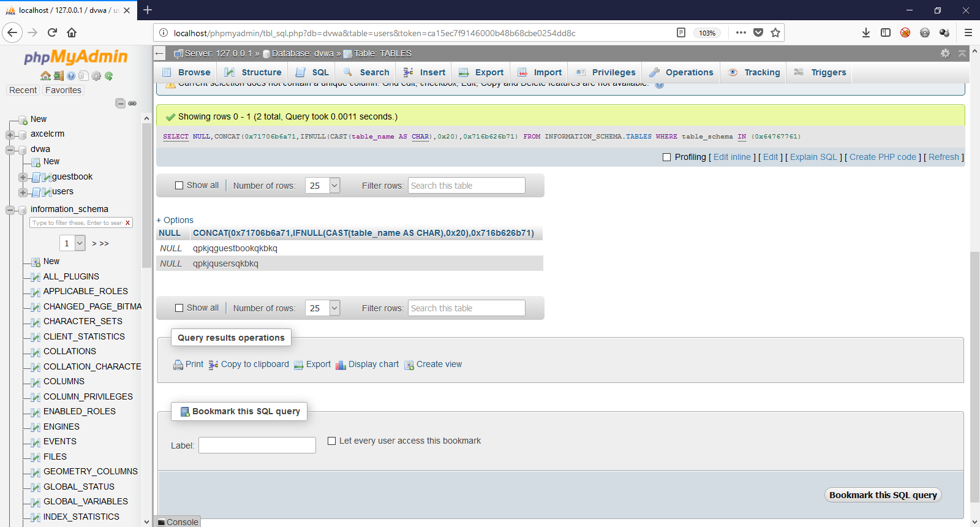Click the Display chart icon

click(341, 365)
